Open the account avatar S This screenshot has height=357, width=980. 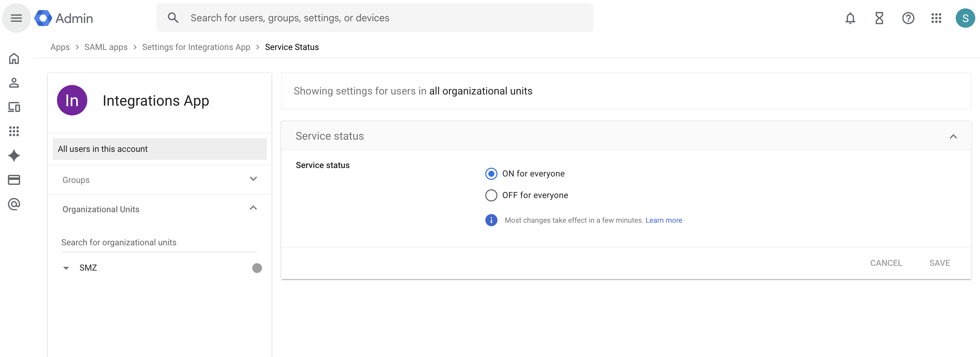[965, 18]
